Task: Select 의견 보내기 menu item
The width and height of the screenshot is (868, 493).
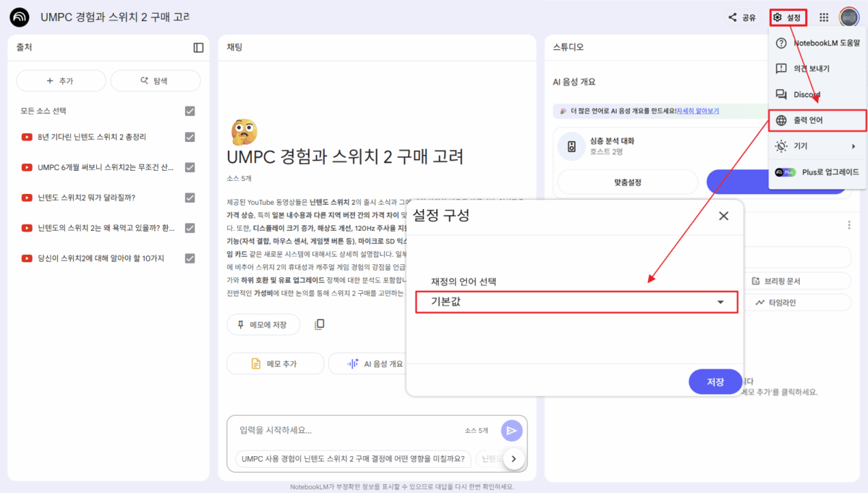Action: pos(817,69)
